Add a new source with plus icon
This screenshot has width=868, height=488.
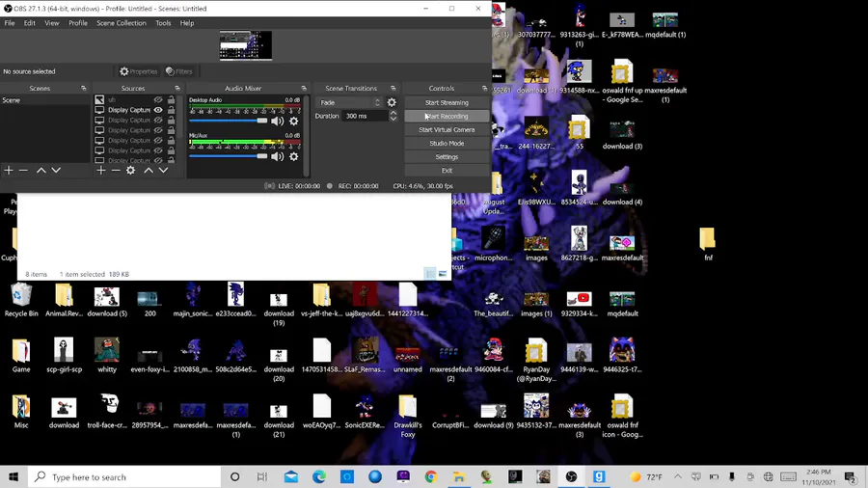pyautogui.click(x=100, y=171)
